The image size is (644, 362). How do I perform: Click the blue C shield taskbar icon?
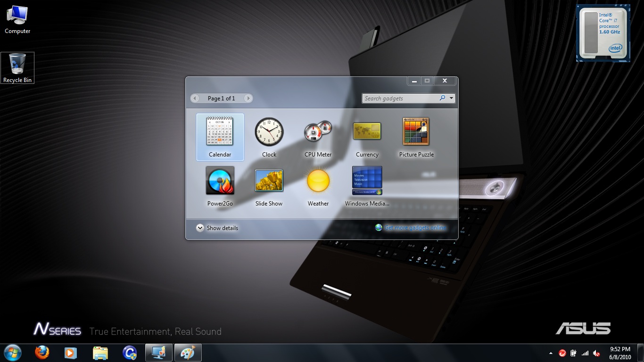[x=129, y=353]
